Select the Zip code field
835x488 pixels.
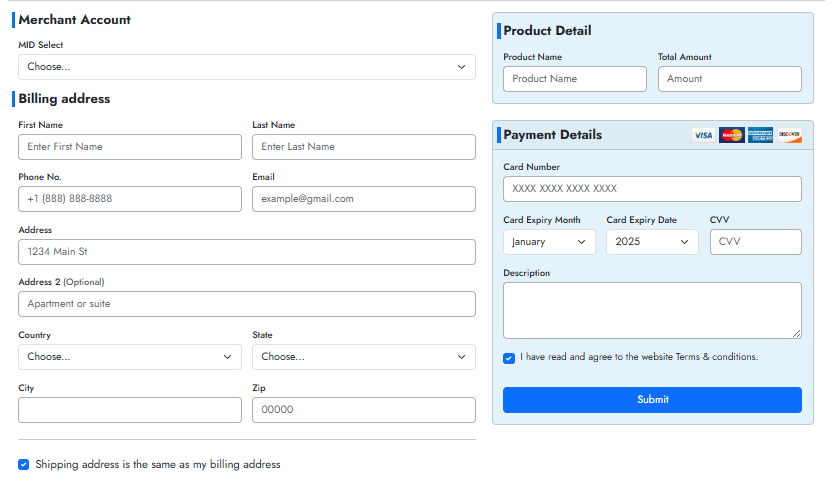363,410
